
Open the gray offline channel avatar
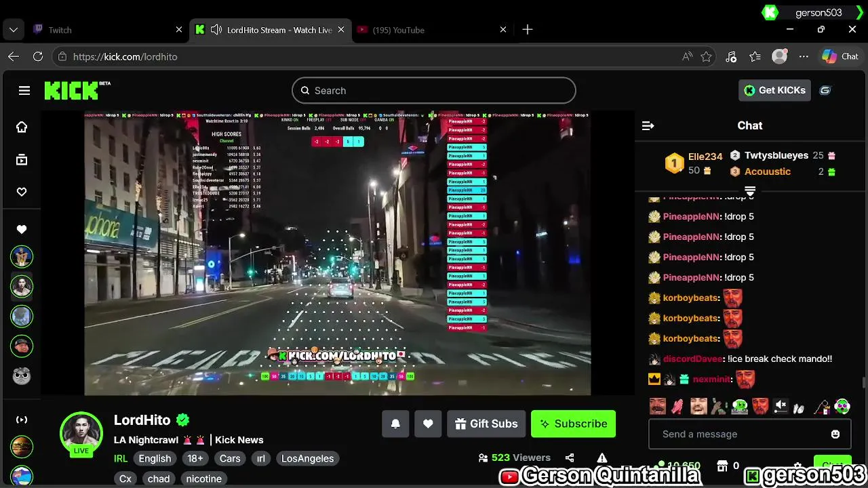22,375
